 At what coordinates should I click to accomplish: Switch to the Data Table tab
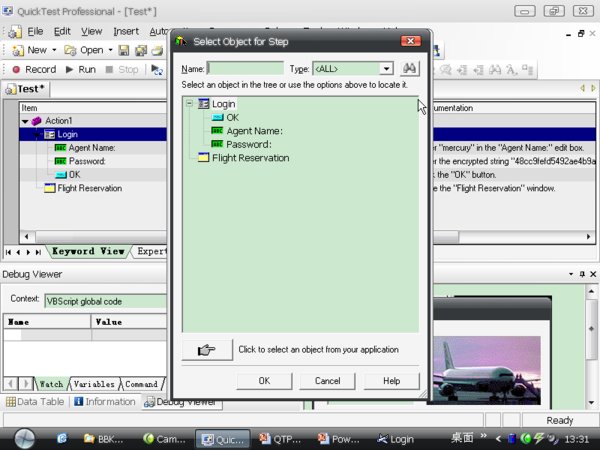[36, 402]
